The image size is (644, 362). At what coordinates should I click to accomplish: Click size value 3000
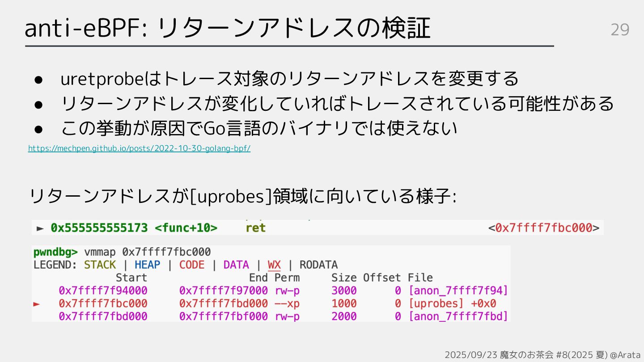point(344,290)
